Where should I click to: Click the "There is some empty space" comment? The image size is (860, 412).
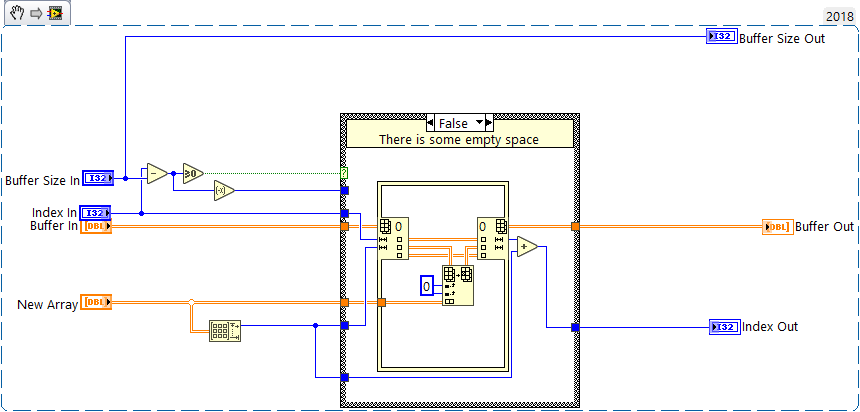pyautogui.click(x=459, y=140)
